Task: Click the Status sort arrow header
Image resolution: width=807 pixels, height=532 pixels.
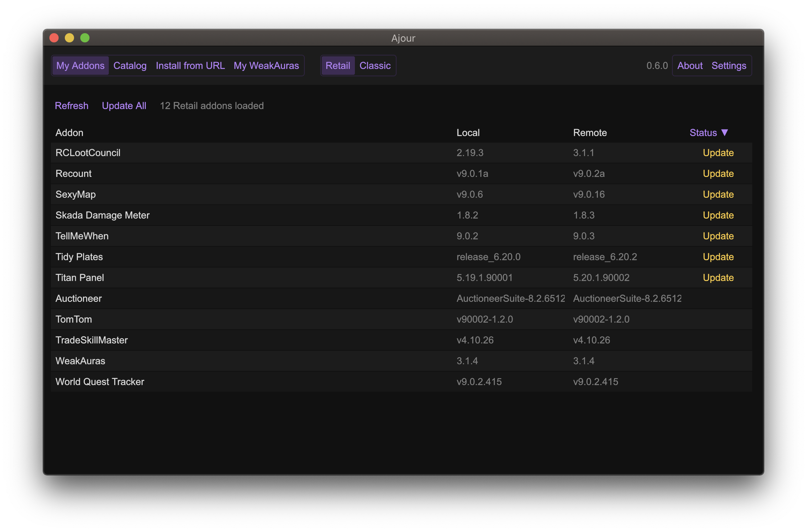Action: click(x=708, y=133)
